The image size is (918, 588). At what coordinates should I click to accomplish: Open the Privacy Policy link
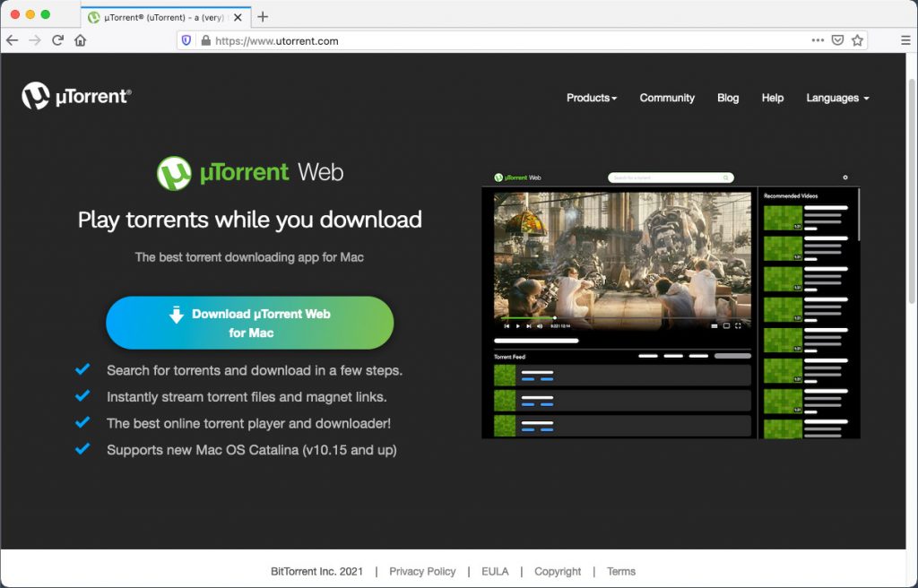click(422, 571)
